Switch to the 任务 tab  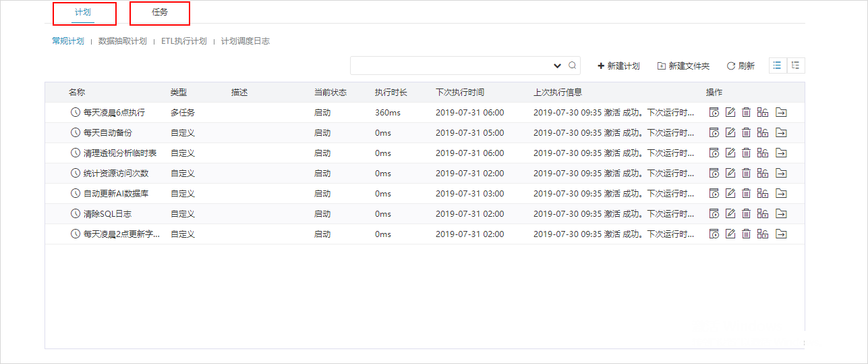coord(160,12)
